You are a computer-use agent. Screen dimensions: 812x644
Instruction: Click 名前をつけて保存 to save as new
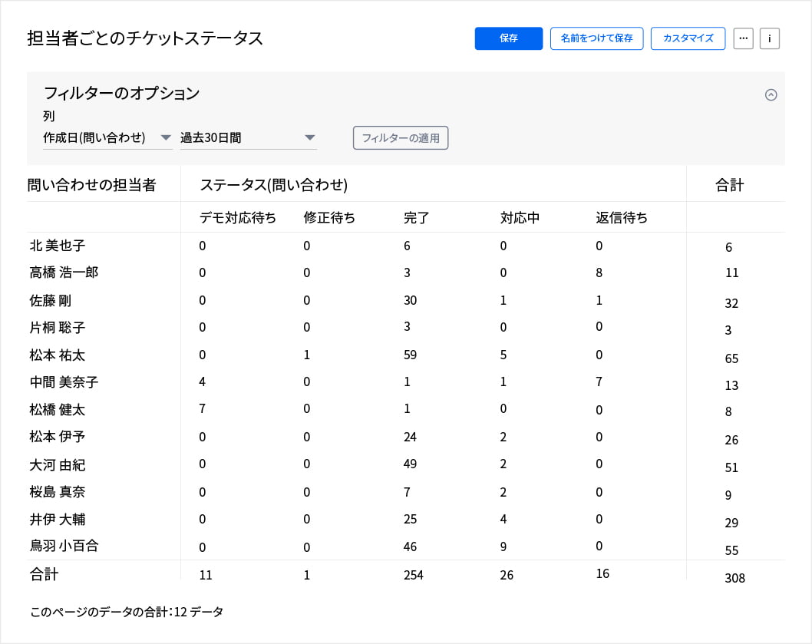(x=596, y=38)
